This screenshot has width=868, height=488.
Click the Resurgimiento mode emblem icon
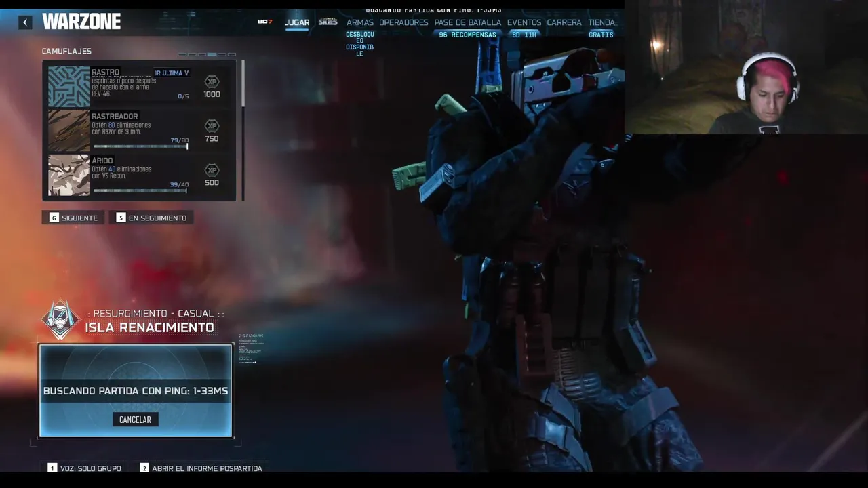point(60,319)
